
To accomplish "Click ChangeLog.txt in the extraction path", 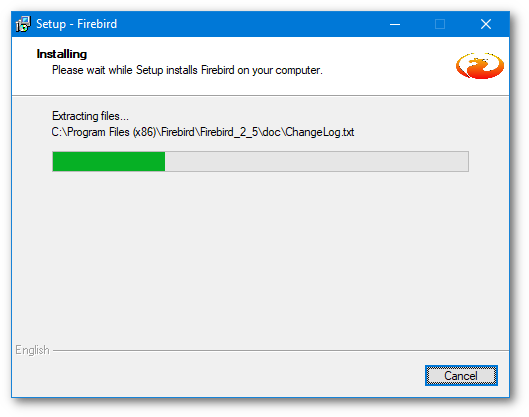I will [320, 132].
